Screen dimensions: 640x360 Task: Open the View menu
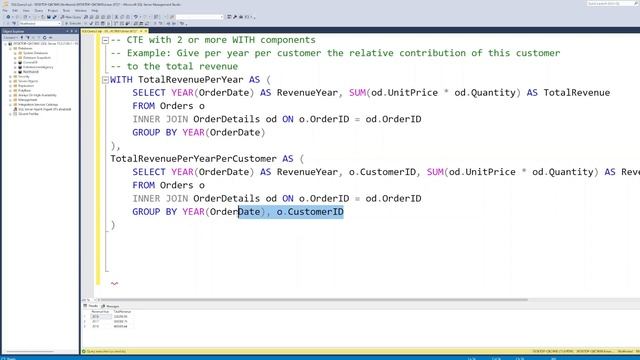point(26,11)
